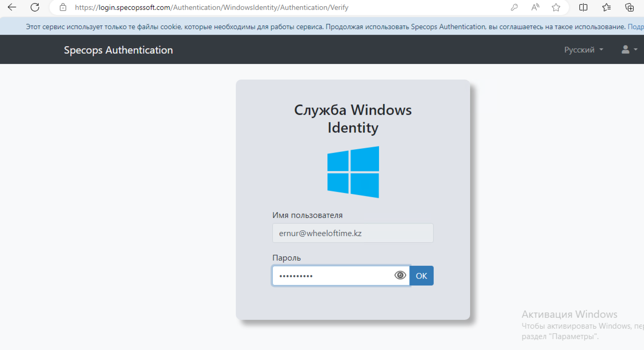The width and height of the screenshot is (644, 350).
Task: Add page to favorites star icon
Action: [556, 7]
